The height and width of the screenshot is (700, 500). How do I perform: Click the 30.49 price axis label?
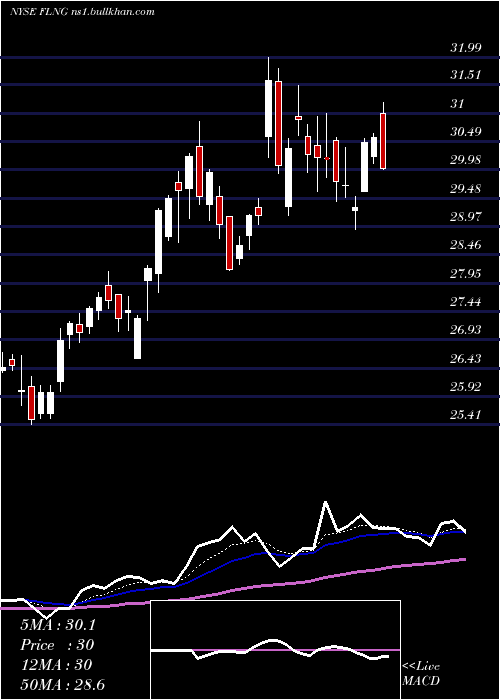coord(466,132)
